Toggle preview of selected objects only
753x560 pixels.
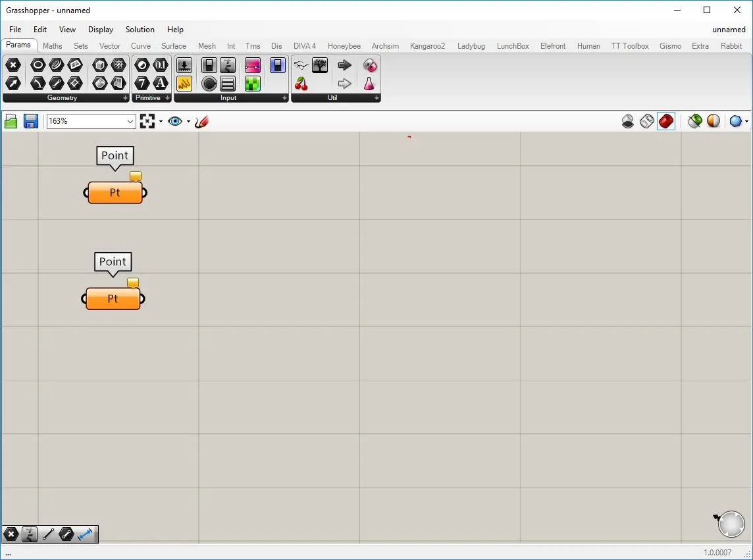click(x=694, y=122)
